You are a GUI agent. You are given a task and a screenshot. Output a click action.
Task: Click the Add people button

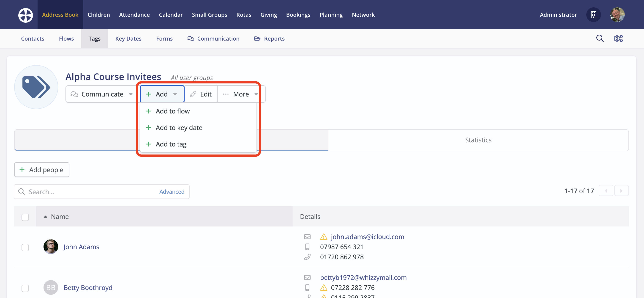[x=42, y=170]
